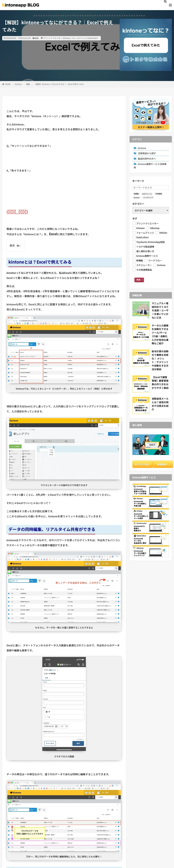
Task: Open the Excel・kintone 顧客管理 article thumbnail
Action: [141, 384]
